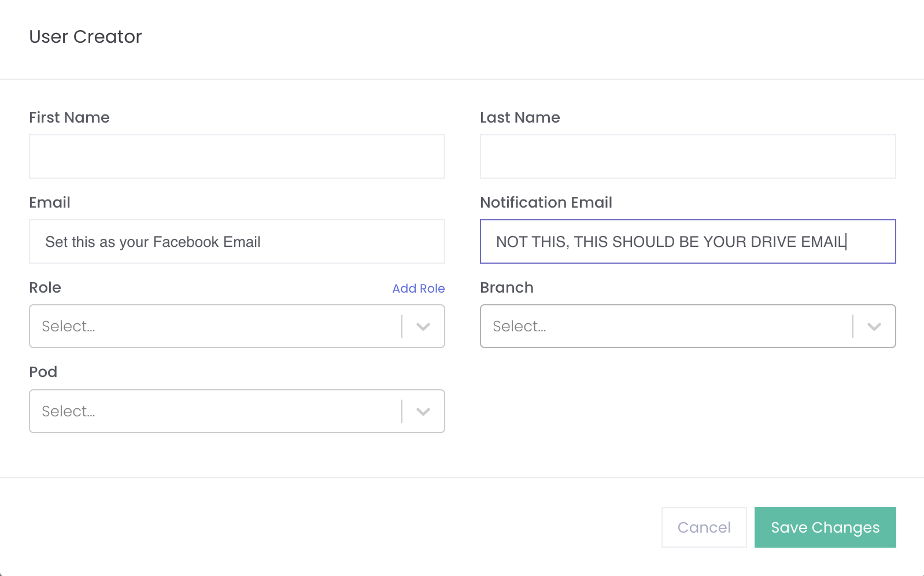
Task: Focus the Last Name text box
Action: tap(688, 156)
